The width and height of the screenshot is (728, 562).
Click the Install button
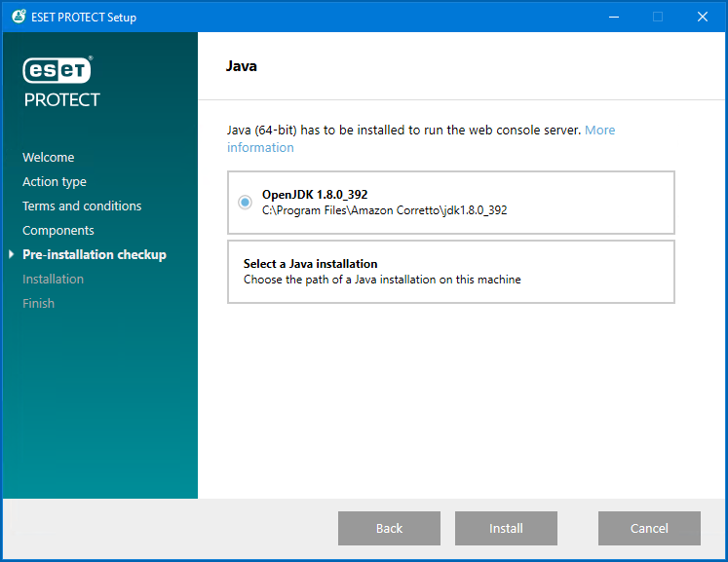pos(506,528)
